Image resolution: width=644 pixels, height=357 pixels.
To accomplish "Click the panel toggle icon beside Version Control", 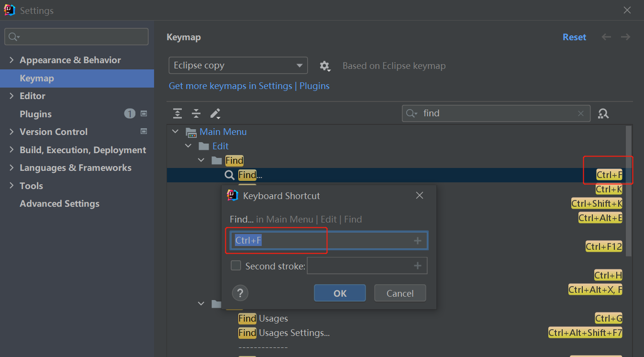I will point(144,132).
